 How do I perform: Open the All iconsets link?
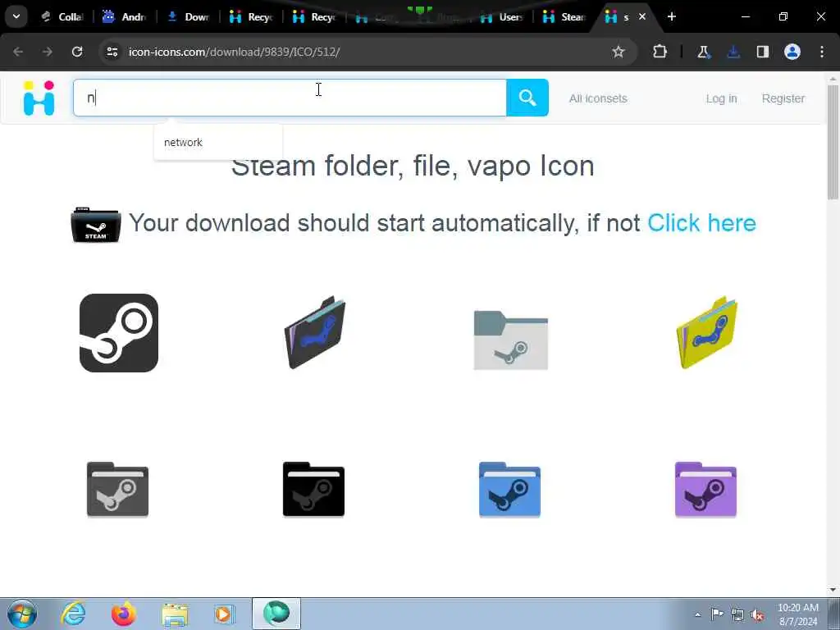(x=598, y=98)
